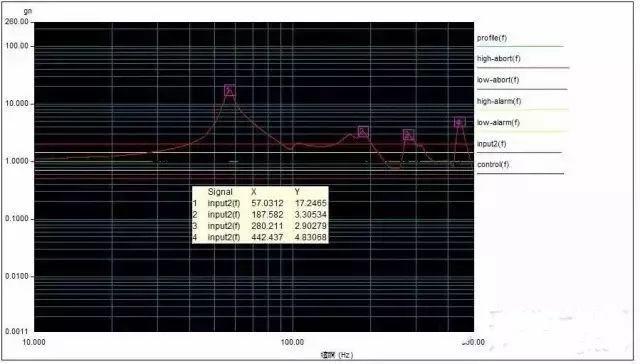Select the low-abort(f) legend entry
The image size is (640, 364).
tap(498, 80)
